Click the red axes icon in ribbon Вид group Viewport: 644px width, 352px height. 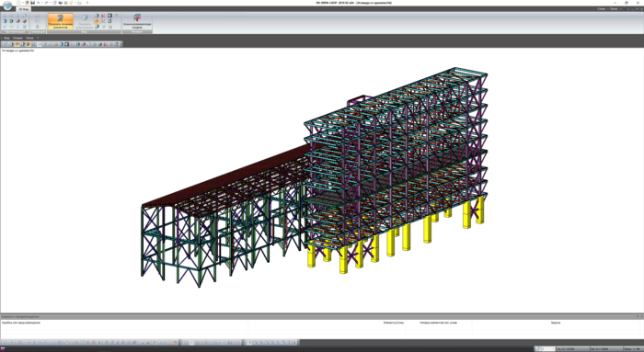(103, 16)
